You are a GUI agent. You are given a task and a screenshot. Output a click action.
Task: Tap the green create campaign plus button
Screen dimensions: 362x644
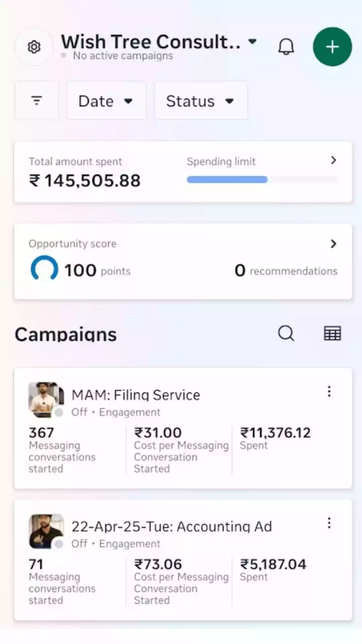tap(332, 47)
